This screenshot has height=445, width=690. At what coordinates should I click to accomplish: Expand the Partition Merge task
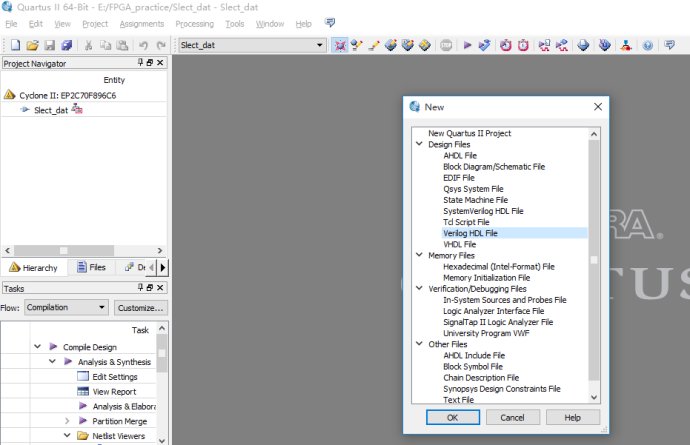[67, 421]
